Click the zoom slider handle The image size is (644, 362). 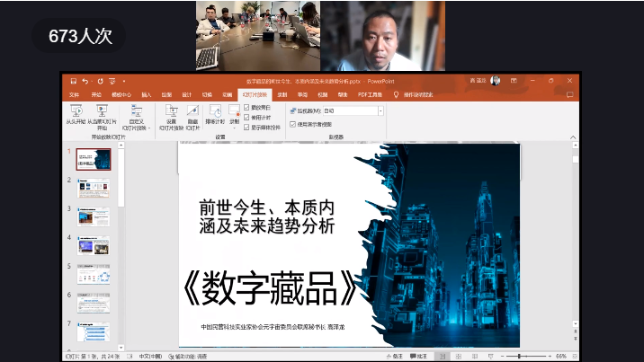point(519,357)
